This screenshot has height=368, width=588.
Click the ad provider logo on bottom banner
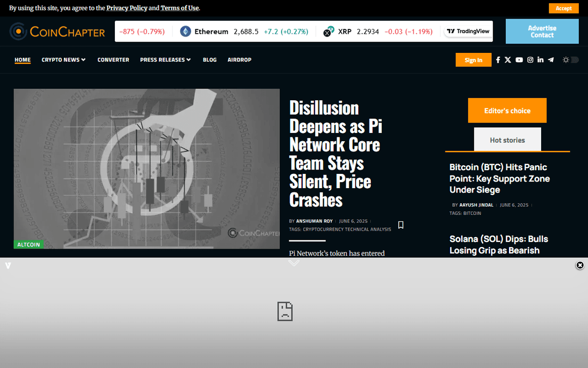tap(8, 266)
